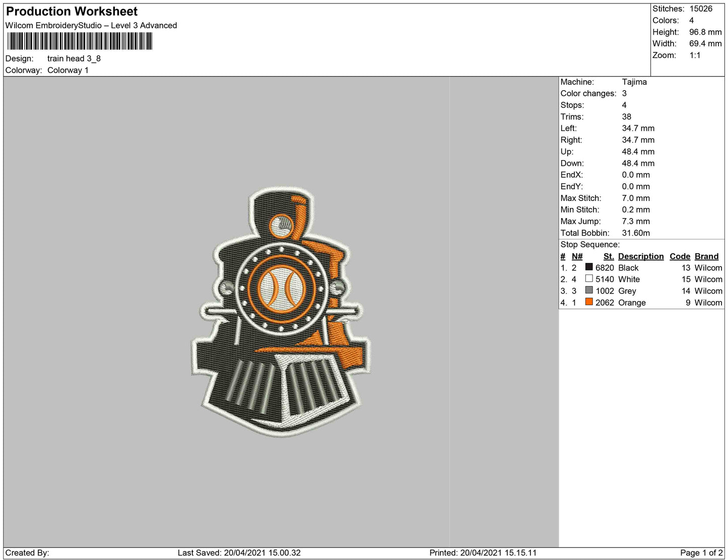This screenshot has height=560, width=728.
Task: Click the 'Grey' description in the stop sequence
Action: (x=627, y=291)
